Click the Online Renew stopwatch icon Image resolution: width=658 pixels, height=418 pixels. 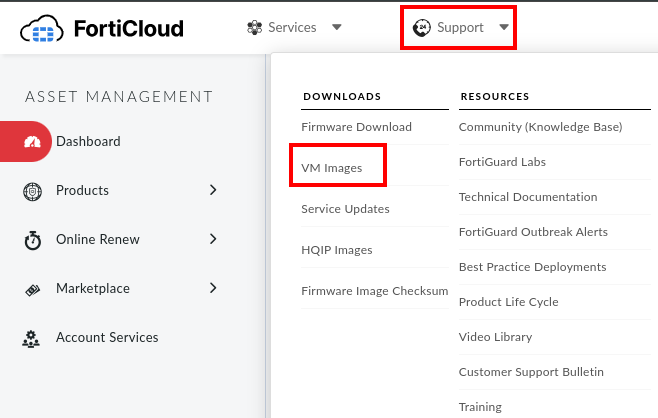point(31,240)
